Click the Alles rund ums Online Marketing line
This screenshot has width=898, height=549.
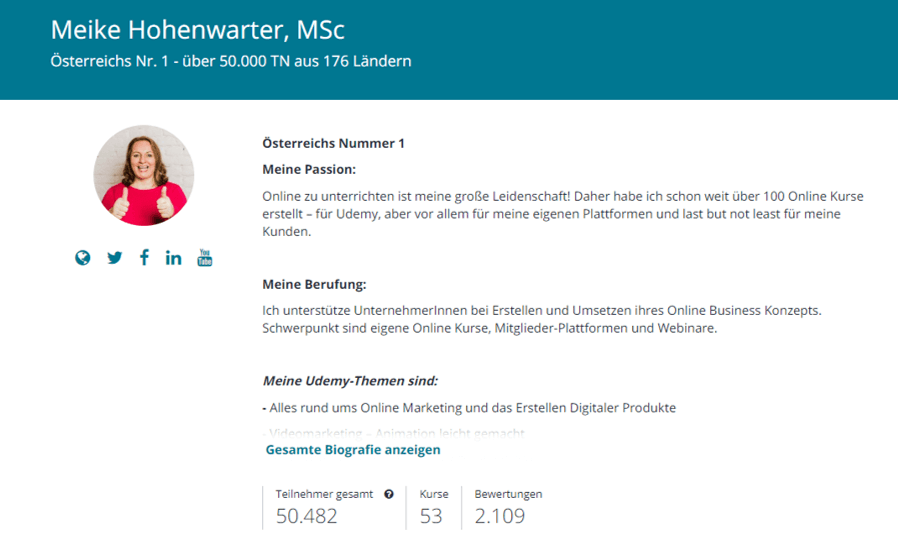tap(469, 408)
